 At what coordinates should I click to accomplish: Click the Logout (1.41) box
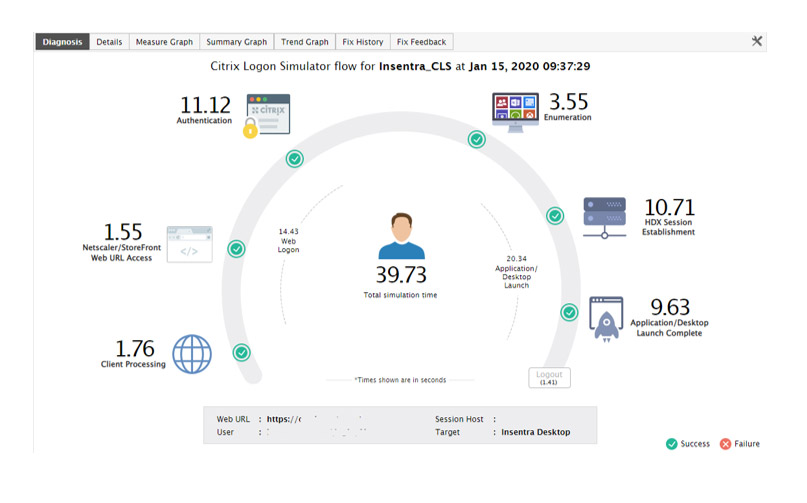tap(549, 377)
